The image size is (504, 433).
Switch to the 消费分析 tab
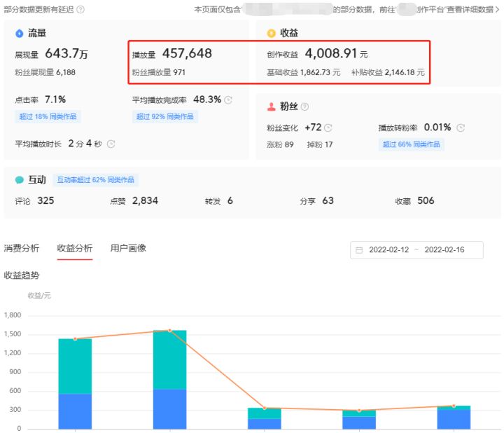(x=22, y=249)
